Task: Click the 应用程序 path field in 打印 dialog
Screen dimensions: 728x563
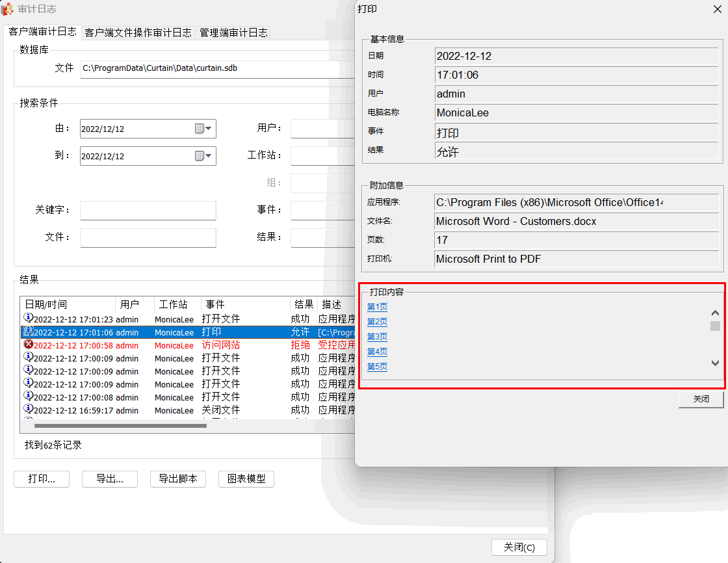Action: 576,203
